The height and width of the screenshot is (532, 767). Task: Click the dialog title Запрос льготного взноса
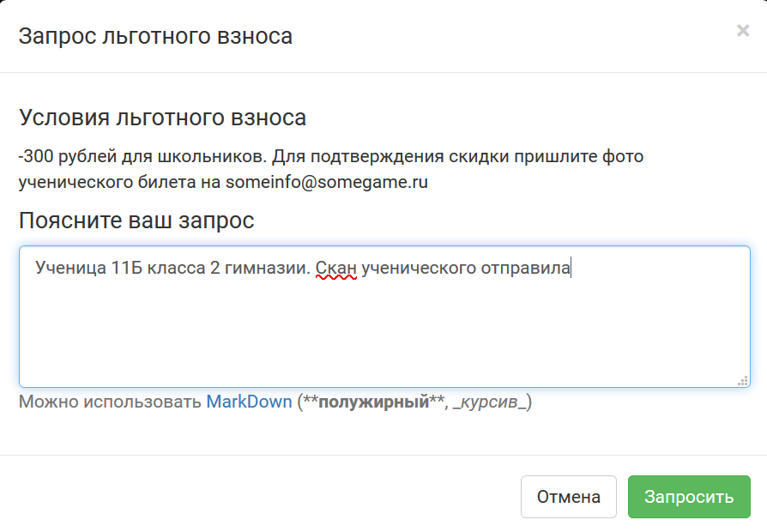[155, 36]
